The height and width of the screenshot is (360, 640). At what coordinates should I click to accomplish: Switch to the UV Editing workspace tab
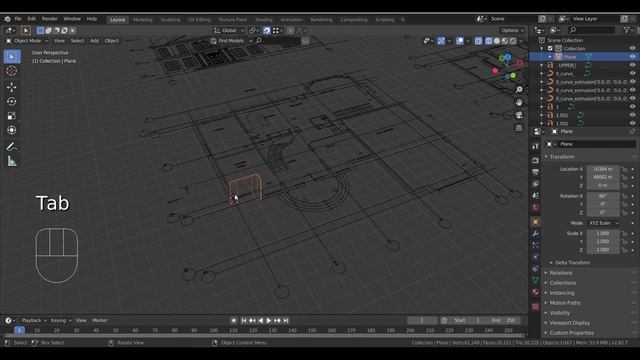tap(199, 20)
